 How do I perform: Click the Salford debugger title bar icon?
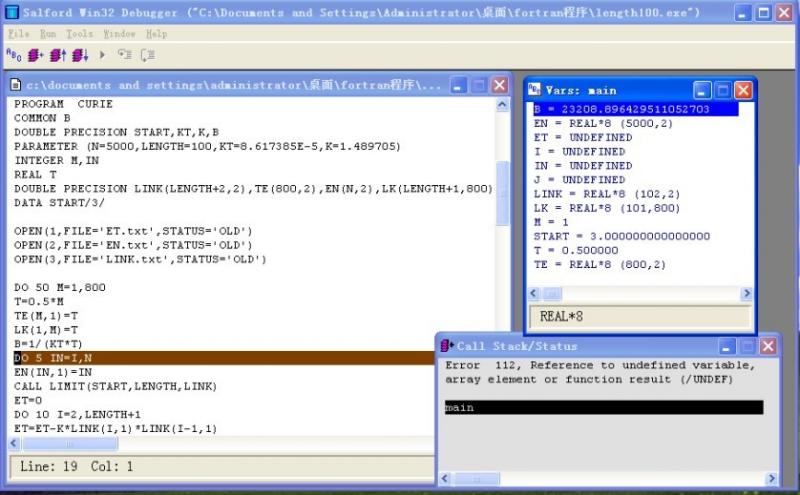click(11, 12)
